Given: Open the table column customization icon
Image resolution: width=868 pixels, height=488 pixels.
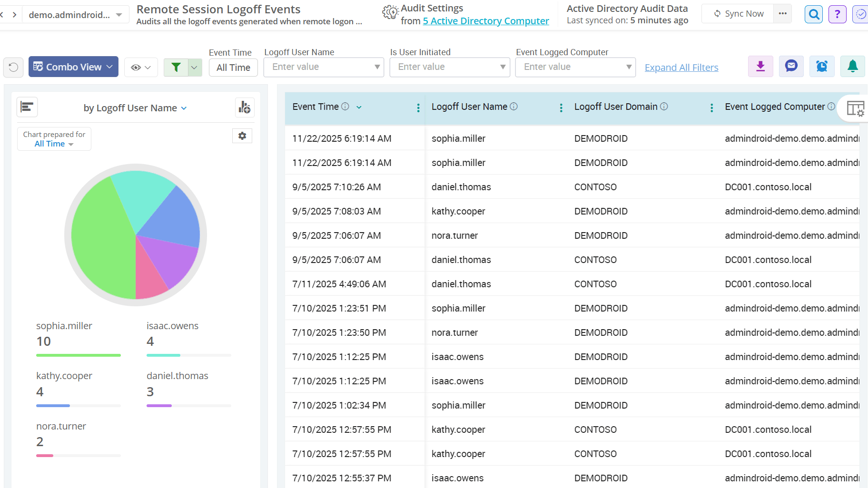Looking at the screenshot, I should 855,108.
